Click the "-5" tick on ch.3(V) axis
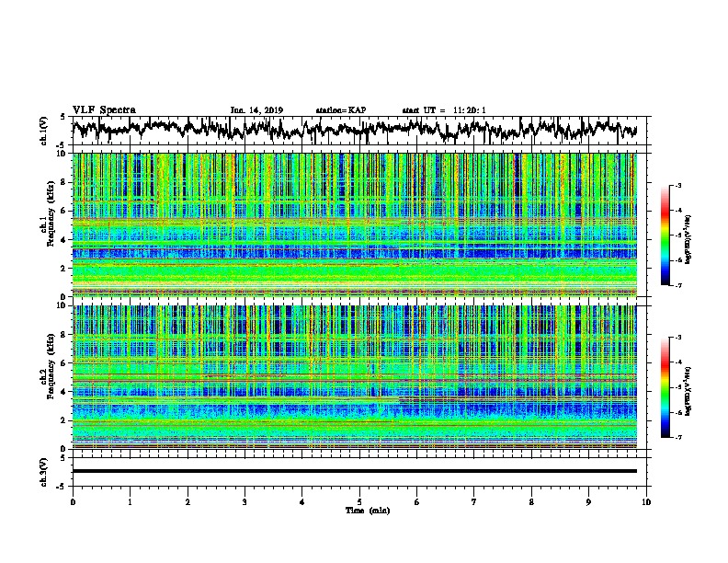The height and width of the screenshot is (563, 728). [x=63, y=487]
